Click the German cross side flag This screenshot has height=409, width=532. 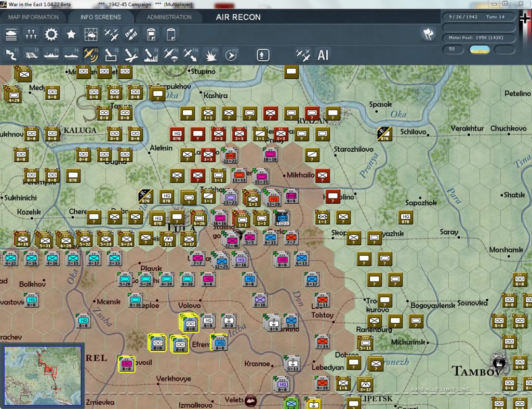point(525,18)
